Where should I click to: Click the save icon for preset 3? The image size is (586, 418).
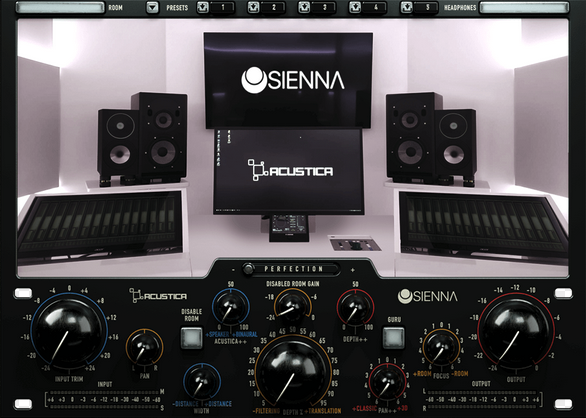pos(304,7)
